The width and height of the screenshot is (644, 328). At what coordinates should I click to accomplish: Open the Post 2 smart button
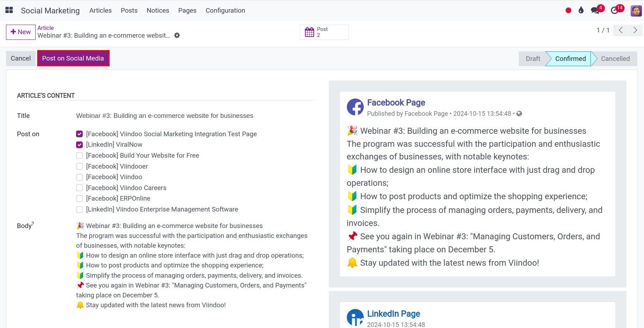pyautogui.click(x=324, y=32)
